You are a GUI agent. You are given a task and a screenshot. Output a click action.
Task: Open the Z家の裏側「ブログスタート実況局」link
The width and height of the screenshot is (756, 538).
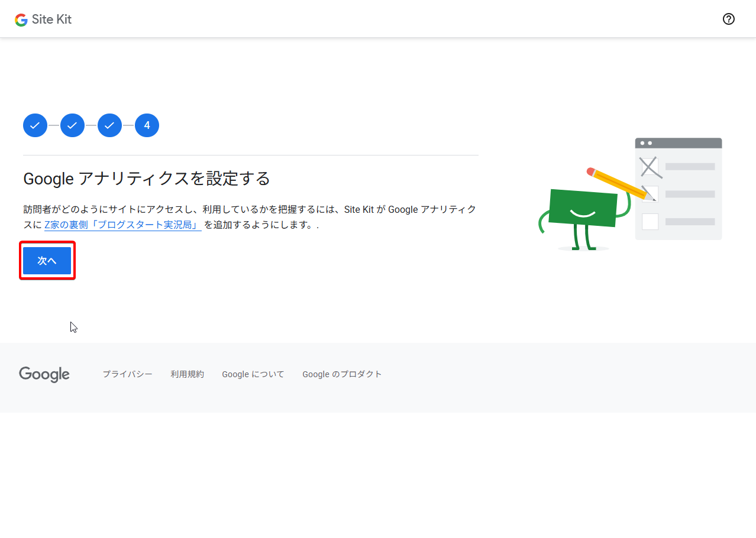tap(123, 225)
